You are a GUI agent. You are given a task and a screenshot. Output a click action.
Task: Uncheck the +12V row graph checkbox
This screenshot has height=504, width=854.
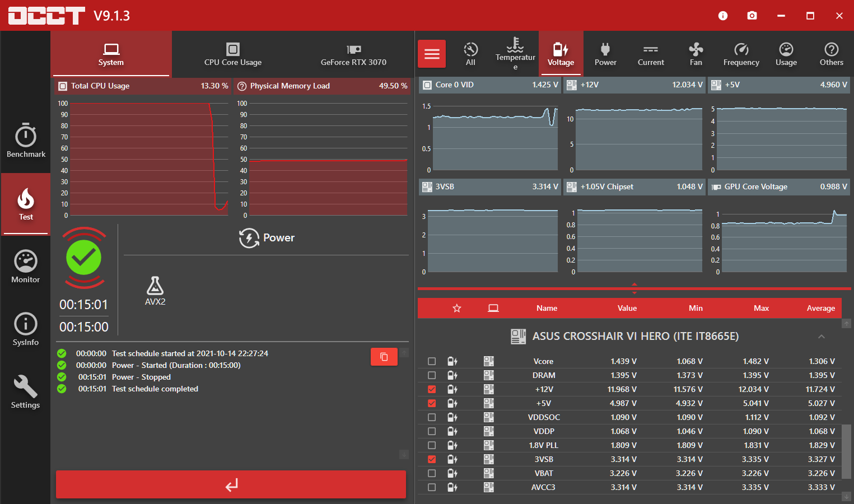pyautogui.click(x=432, y=389)
